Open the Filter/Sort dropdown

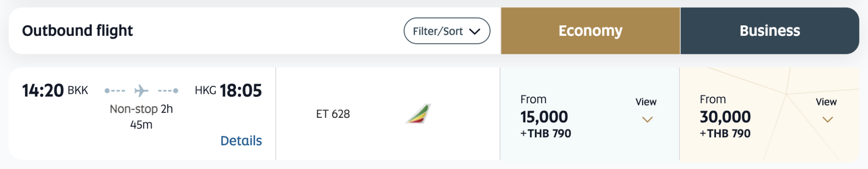[447, 31]
